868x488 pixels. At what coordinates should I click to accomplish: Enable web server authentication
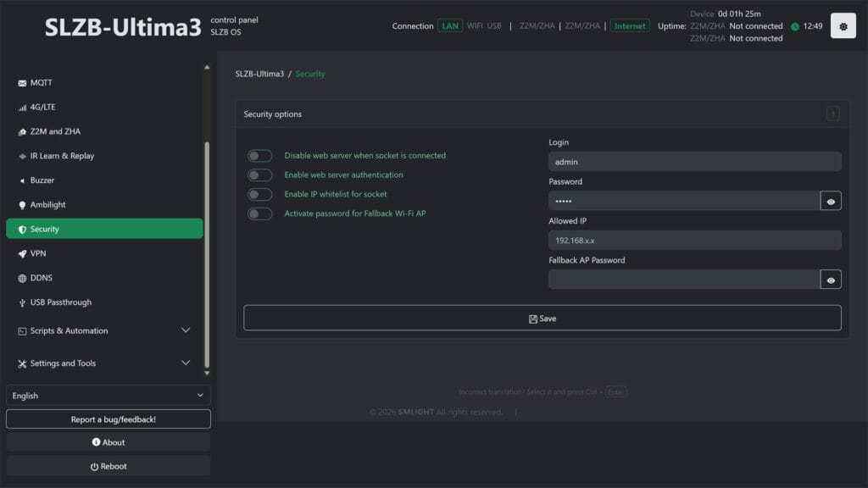pyautogui.click(x=260, y=175)
